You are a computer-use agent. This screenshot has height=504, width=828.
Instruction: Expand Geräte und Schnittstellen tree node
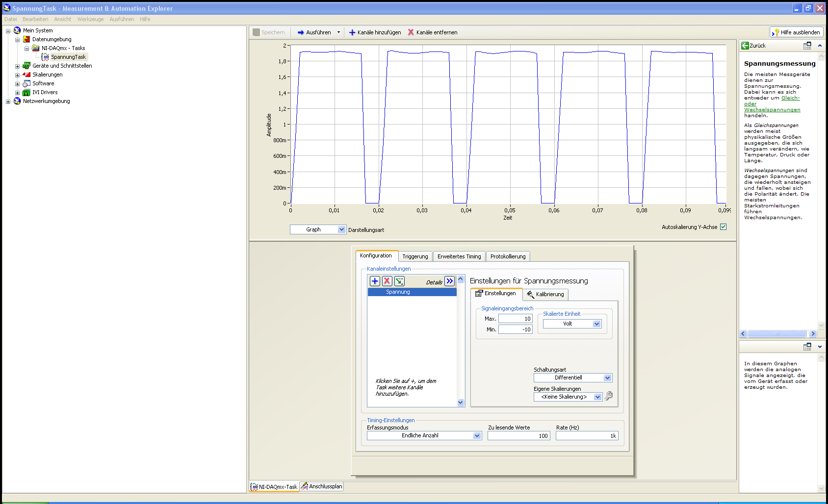(17, 66)
